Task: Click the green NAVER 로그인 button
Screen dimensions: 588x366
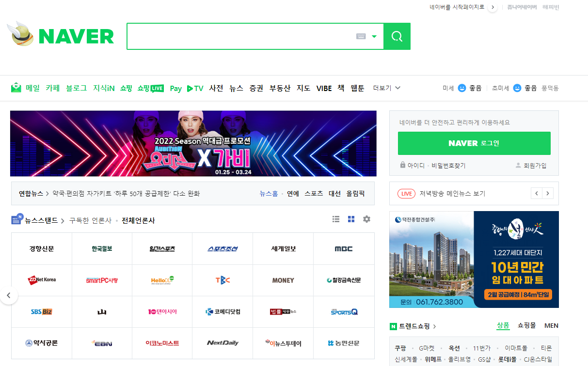Action: point(474,143)
